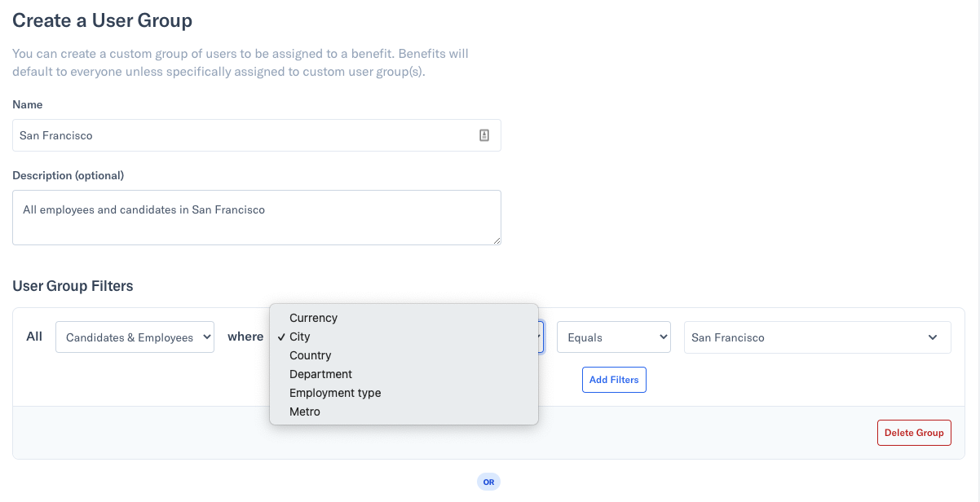Click the Description (optional) label
The height and width of the screenshot is (502, 980).
click(68, 175)
